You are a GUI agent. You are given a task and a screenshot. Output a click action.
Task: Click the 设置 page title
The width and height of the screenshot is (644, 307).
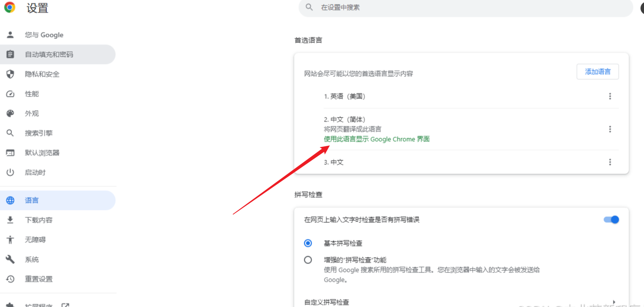pyautogui.click(x=37, y=8)
